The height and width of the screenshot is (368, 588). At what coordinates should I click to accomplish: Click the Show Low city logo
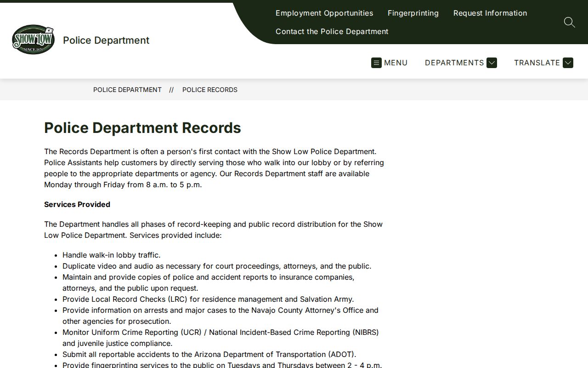[x=33, y=40]
